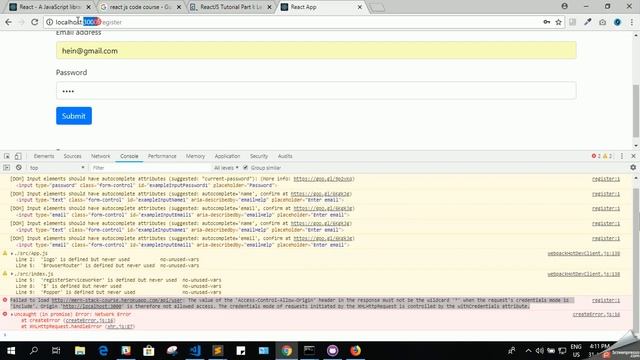Open the Windows Start menu
The height and width of the screenshot is (360, 640).
pyautogui.click(x=11, y=351)
